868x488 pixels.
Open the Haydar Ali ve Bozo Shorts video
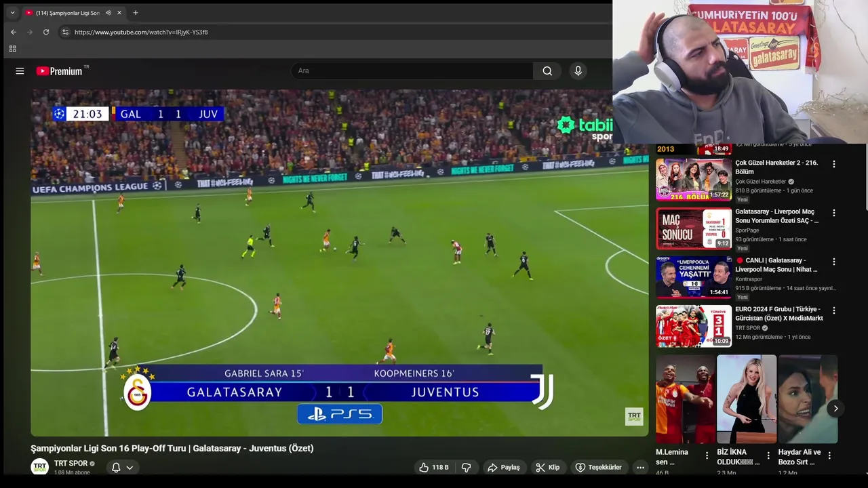click(x=808, y=399)
